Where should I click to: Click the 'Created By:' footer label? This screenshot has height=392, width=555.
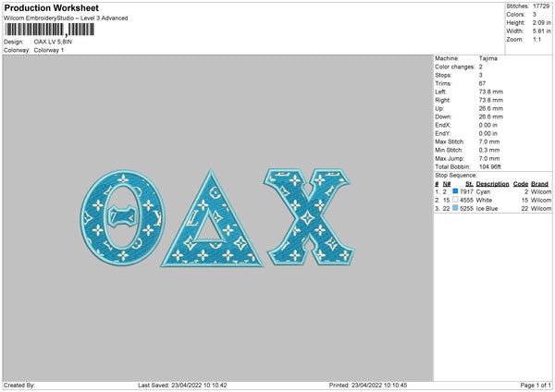pos(19,385)
